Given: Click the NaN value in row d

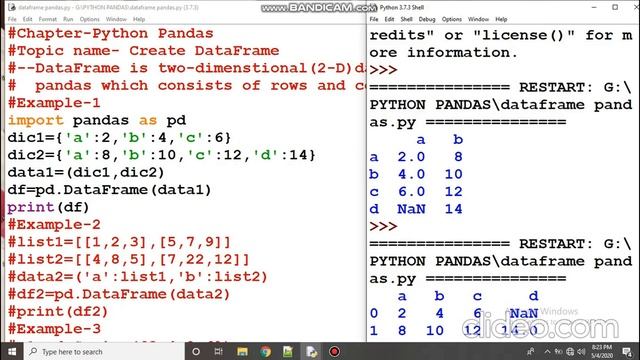Looking at the screenshot, I should (x=411, y=209).
